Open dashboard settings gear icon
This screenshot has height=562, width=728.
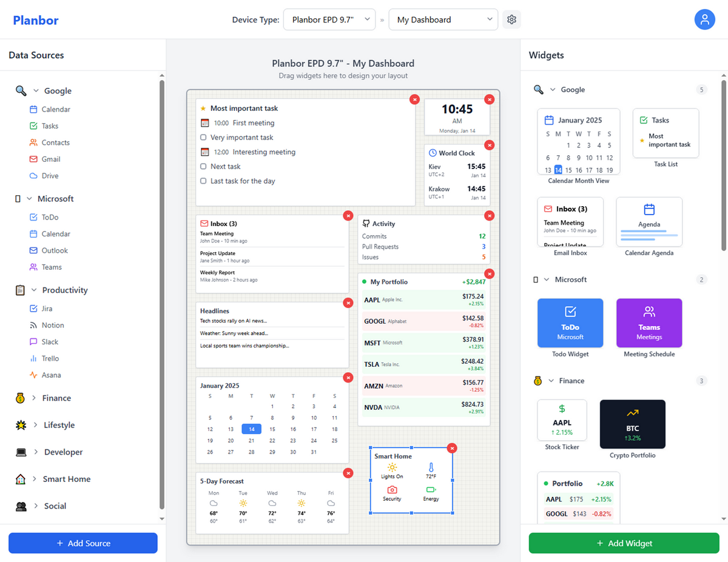pyautogui.click(x=511, y=19)
